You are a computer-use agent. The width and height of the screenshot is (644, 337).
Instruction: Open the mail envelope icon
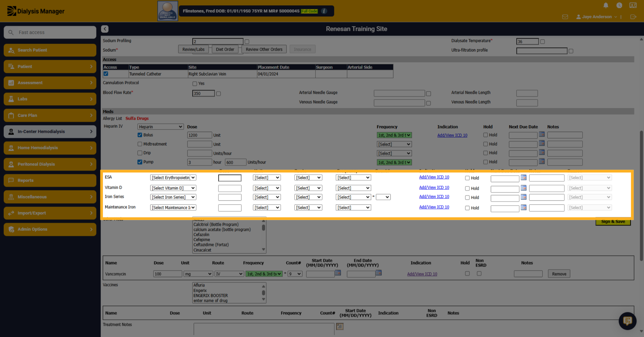pos(565,17)
